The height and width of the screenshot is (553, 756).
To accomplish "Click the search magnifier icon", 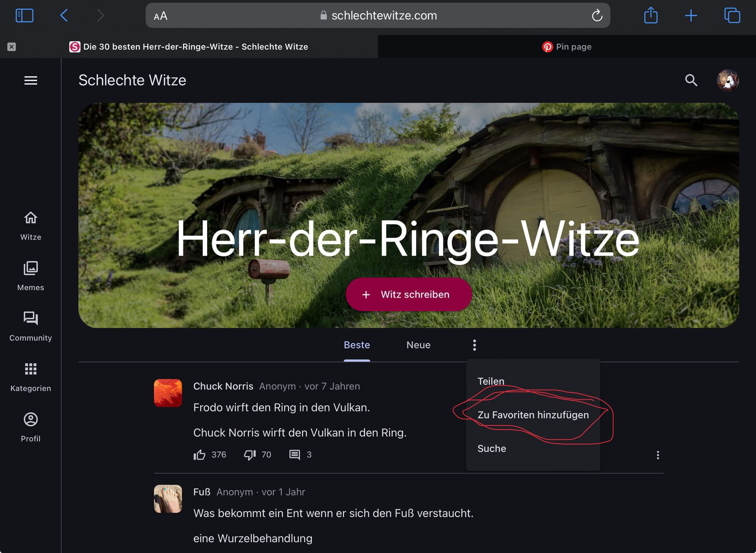I will point(691,80).
